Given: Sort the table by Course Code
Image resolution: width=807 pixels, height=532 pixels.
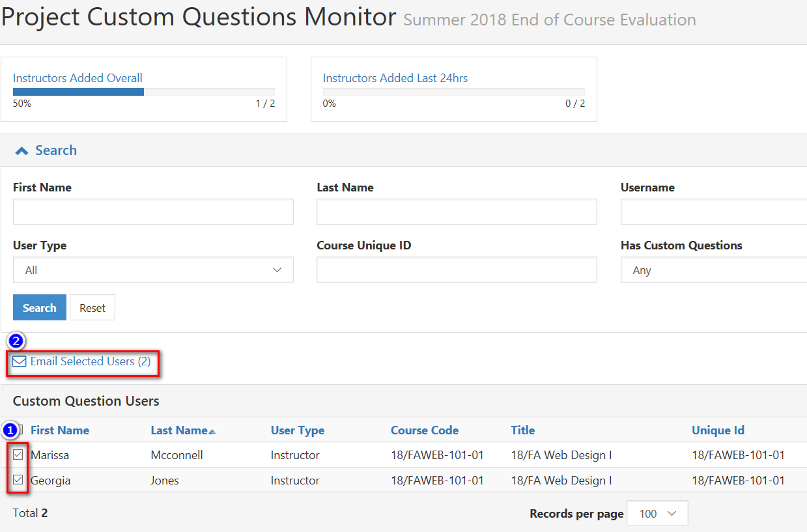Looking at the screenshot, I should [424, 430].
